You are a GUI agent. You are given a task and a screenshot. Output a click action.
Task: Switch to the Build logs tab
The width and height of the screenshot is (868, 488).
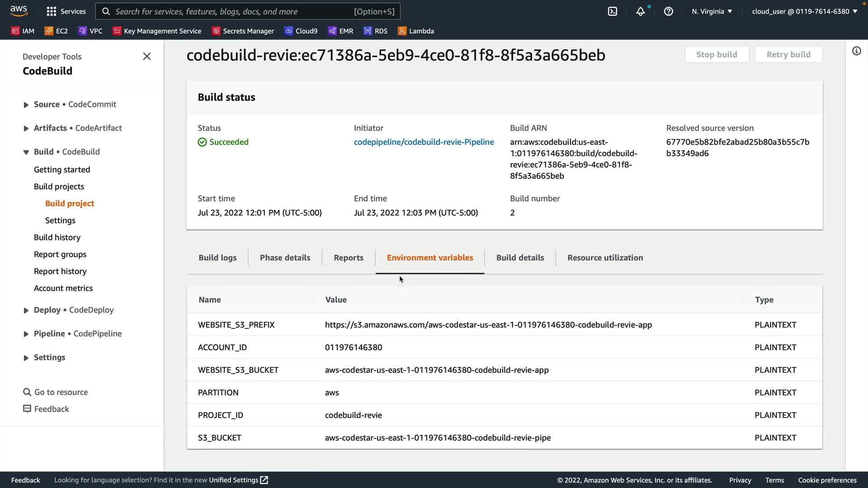[217, 258]
